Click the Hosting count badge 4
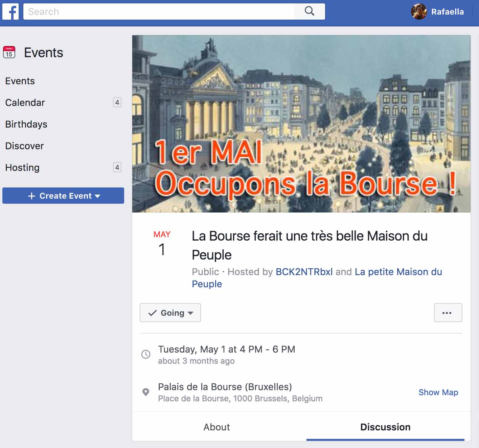Screen dimensions: 479x448 117,167
